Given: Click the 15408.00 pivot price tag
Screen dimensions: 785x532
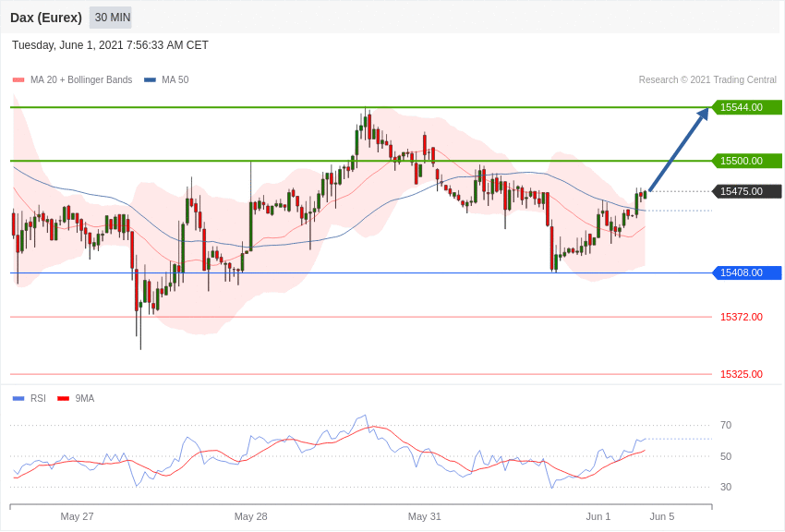Looking at the screenshot, I should pyautogui.click(x=746, y=272).
